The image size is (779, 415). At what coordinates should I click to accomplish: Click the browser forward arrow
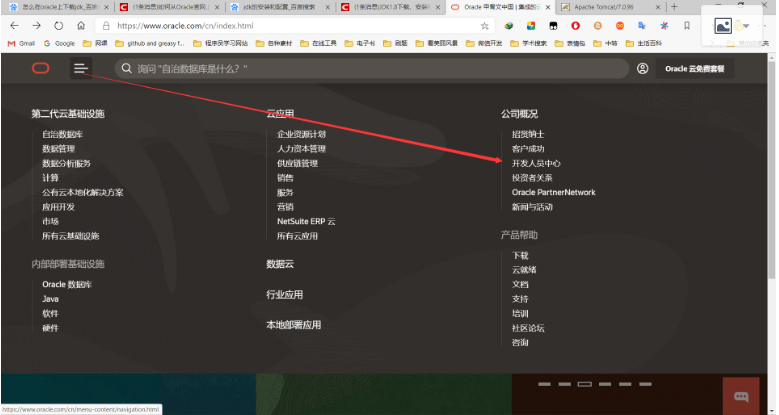(x=36, y=26)
